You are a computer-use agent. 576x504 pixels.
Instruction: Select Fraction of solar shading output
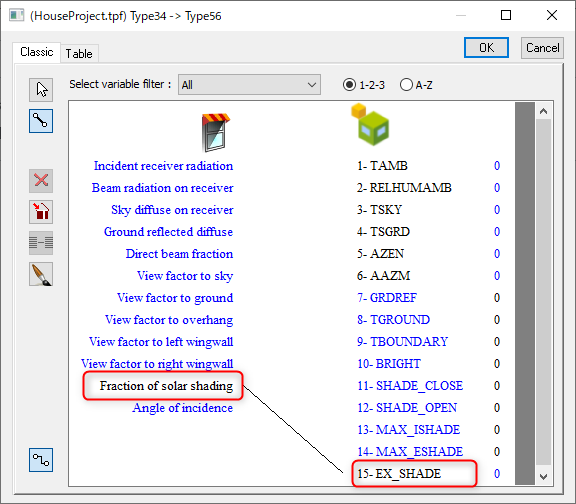[166, 386]
